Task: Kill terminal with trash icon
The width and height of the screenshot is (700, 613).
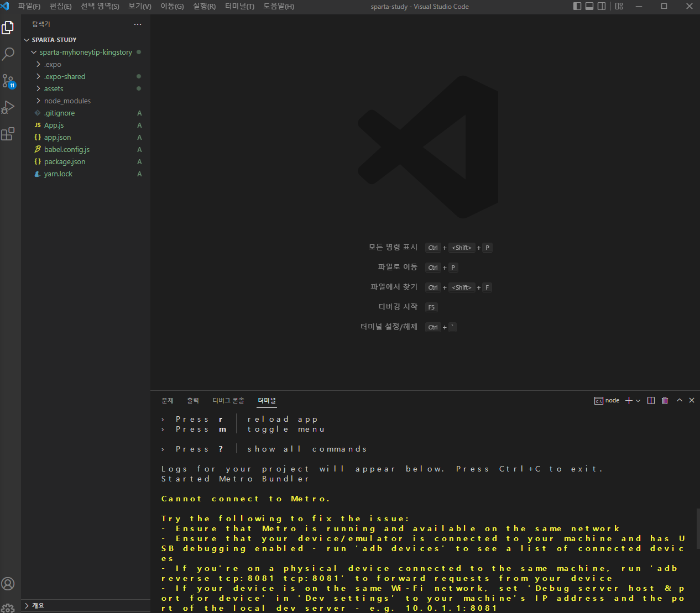Action: coord(665,400)
